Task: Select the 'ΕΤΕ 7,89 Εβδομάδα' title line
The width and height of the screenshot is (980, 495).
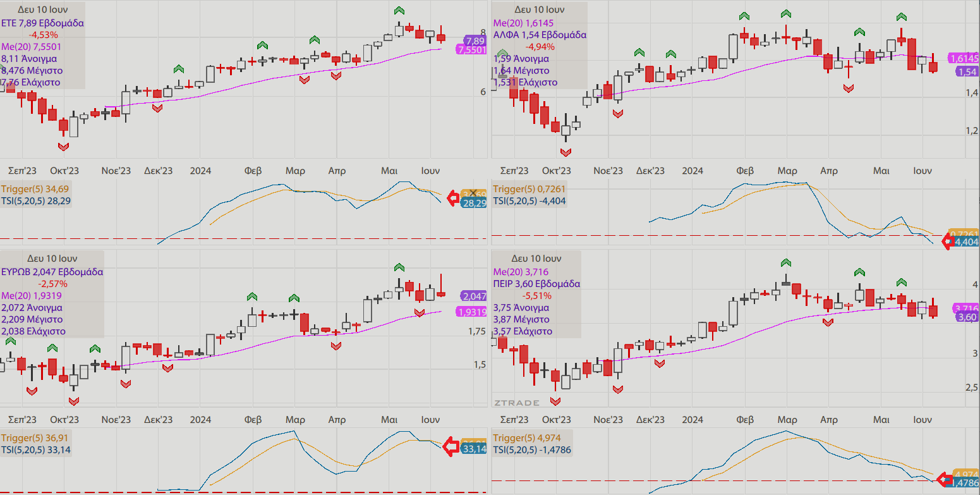Action: tap(42, 23)
